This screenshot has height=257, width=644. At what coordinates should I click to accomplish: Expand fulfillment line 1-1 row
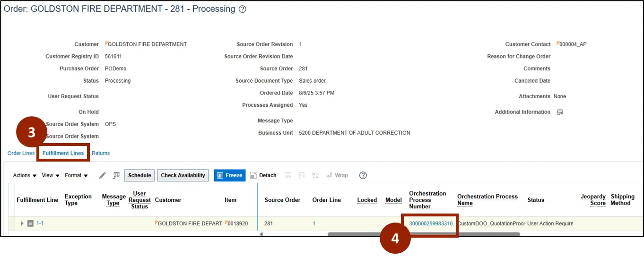tap(22, 223)
